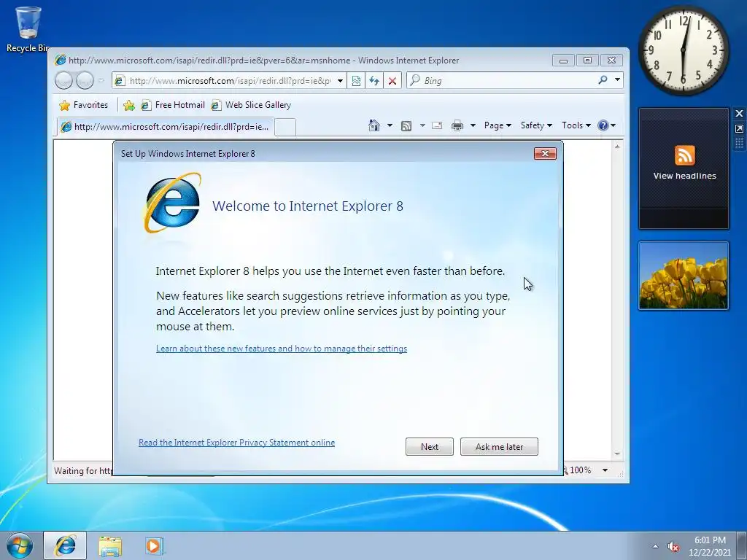Open Internet Explorer Privacy Statement link
747x560 pixels.
click(x=237, y=443)
